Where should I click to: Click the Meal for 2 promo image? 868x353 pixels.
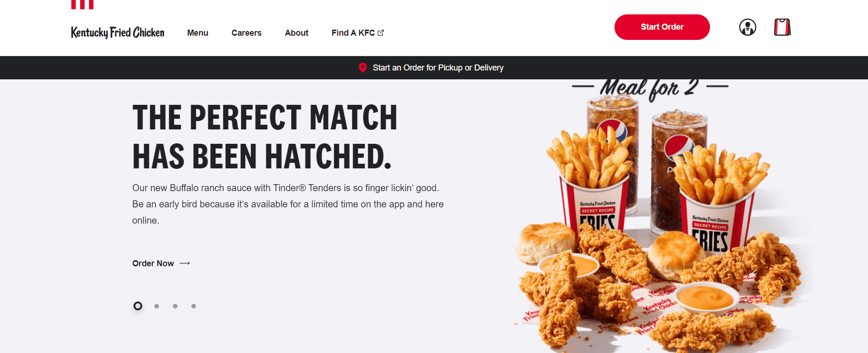coord(663,216)
